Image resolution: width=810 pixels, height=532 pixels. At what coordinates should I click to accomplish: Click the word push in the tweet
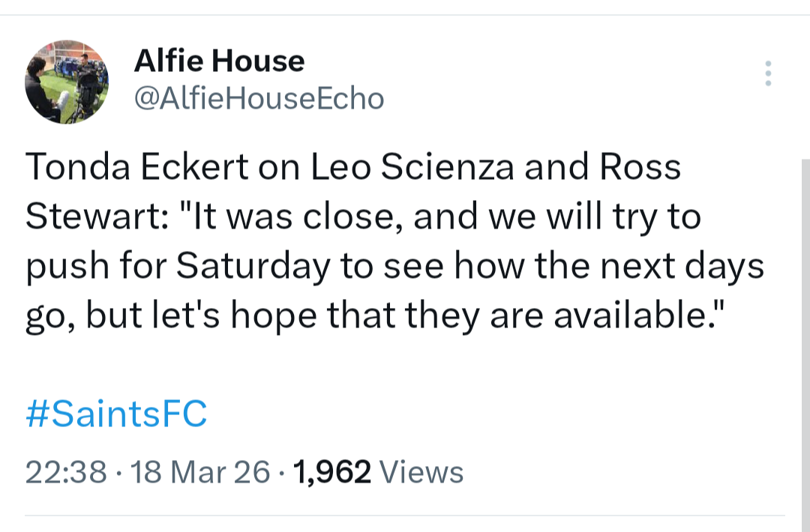coord(64,267)
